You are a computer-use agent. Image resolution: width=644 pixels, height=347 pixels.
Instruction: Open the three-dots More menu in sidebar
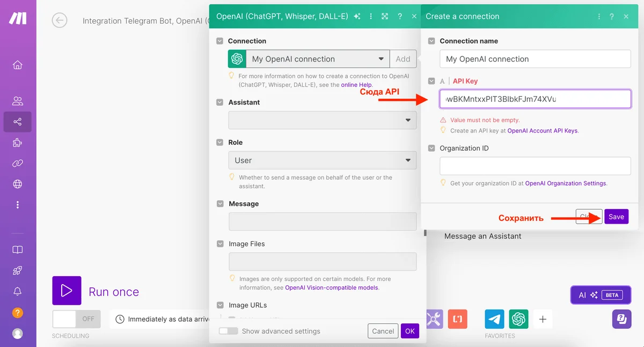point(18,205)
